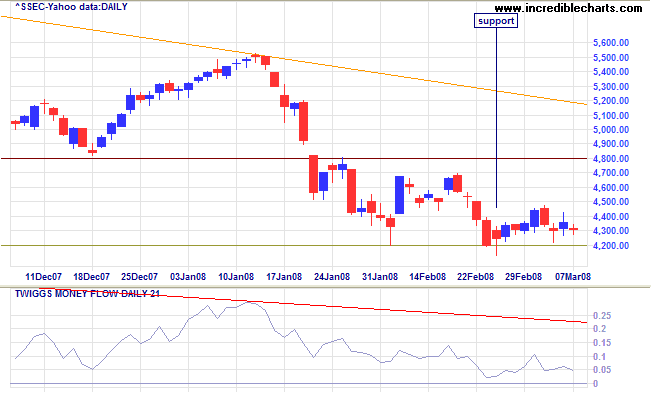The image size is (651, 395).
Task: Click the 07Mar08 date label
Action: tap(573, 276)
